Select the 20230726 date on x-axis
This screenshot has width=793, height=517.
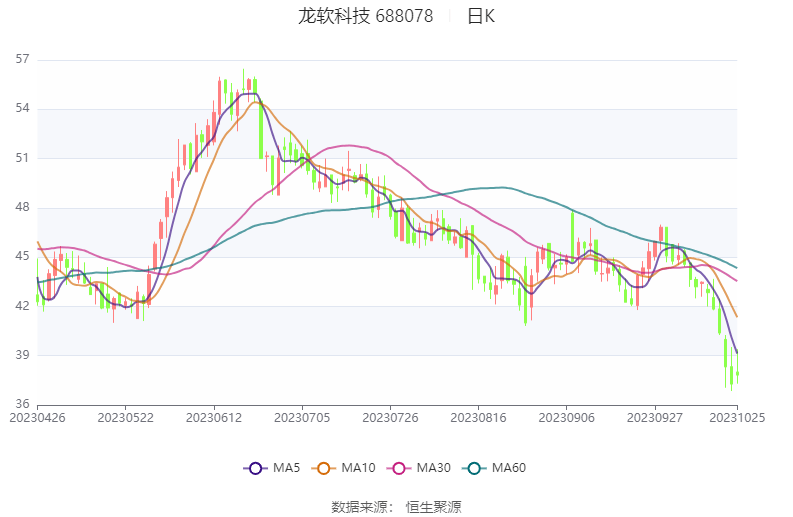(x=390, y=419)
